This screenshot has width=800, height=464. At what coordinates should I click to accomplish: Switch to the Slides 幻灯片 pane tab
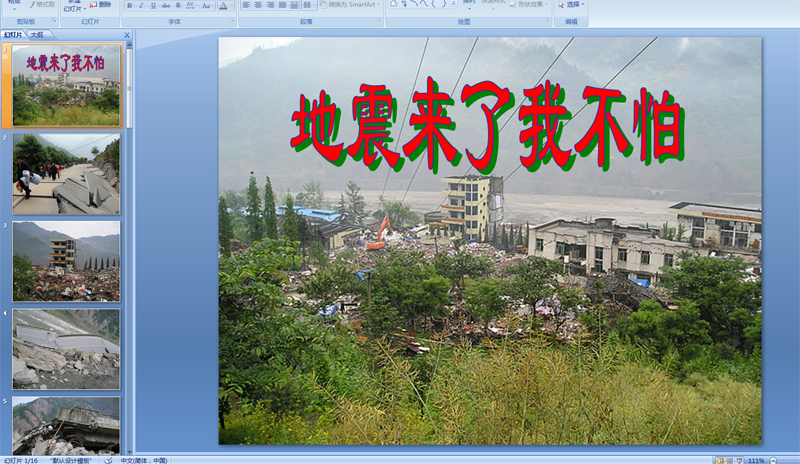click(x=13, y=35)
